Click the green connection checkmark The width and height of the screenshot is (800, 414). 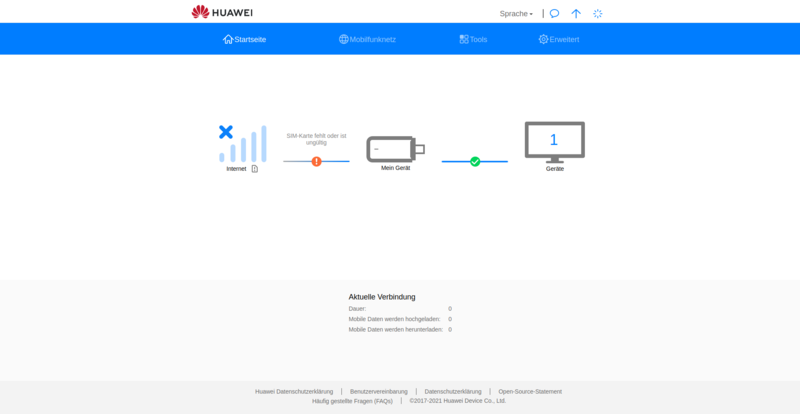click(475, 161)
